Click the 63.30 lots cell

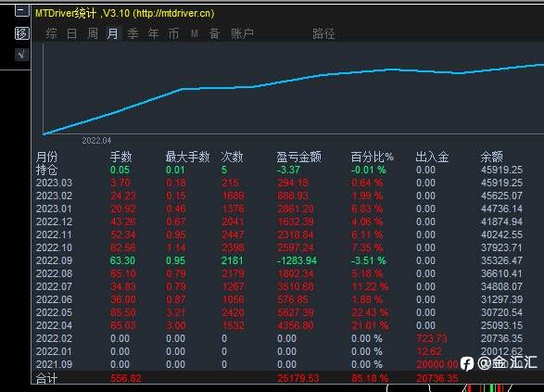[x=122, y=260]
